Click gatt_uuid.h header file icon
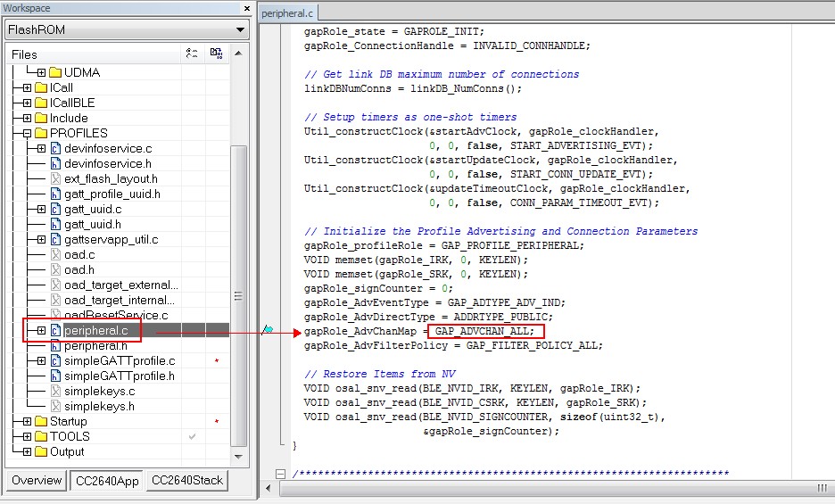Image resolution: width=835 pixels, height=504 pixels. (55, 224)
